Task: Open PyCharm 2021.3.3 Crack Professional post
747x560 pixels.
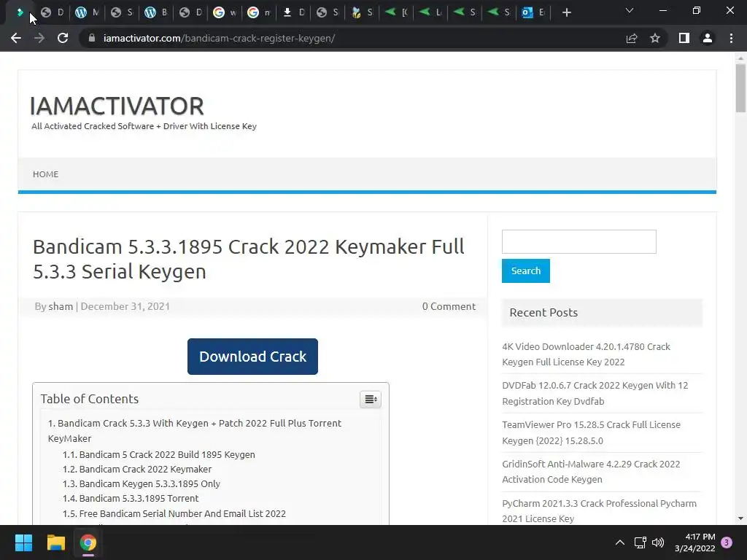Action: coord(600,511)
